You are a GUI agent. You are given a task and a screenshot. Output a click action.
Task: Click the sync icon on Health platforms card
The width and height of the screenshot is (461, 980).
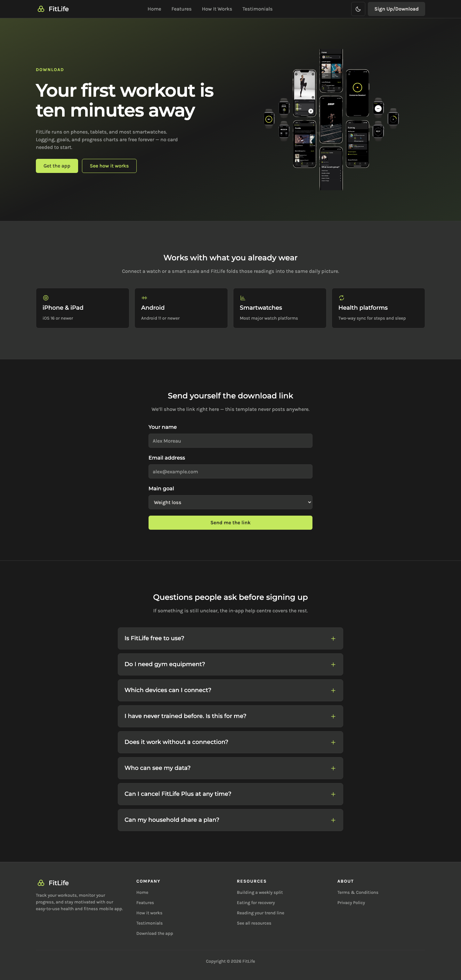[x=341, y=298]
